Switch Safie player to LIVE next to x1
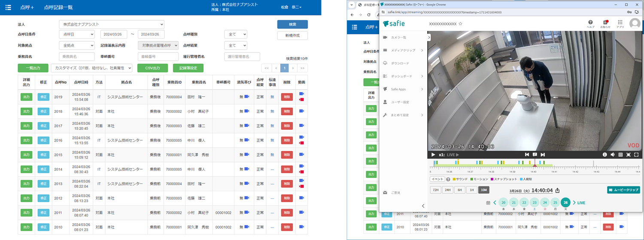644x240 pixels. [x=453, y=155]
